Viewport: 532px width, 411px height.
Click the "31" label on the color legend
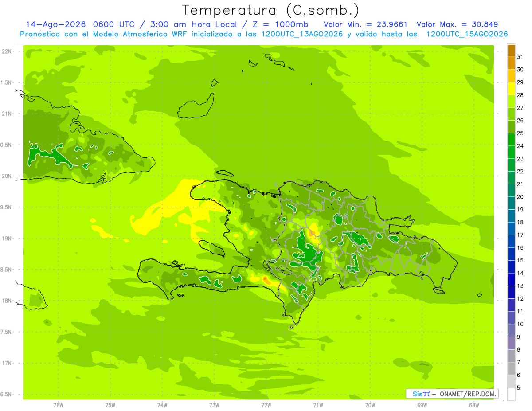click(520, 57)
